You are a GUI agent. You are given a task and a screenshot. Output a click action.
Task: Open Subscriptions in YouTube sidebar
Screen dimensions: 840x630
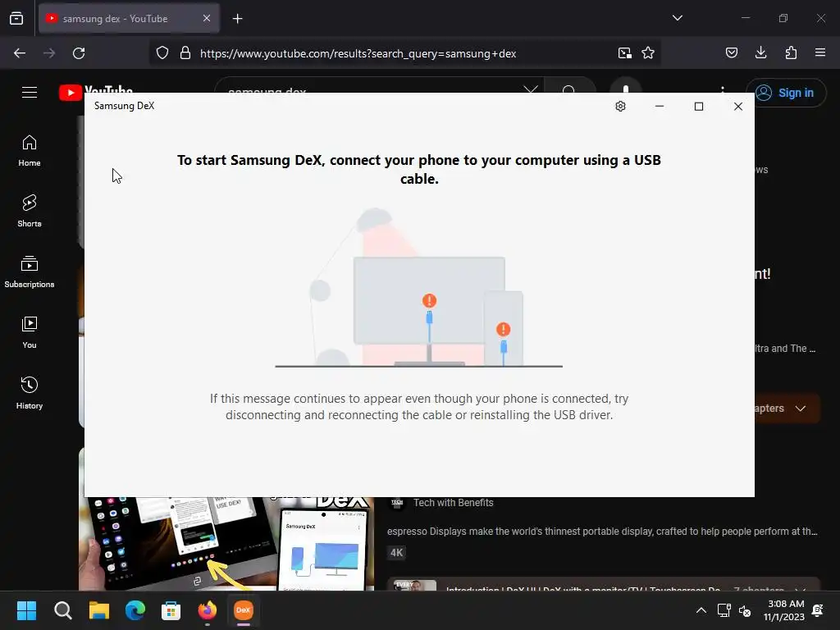click(x=30, y=272)
